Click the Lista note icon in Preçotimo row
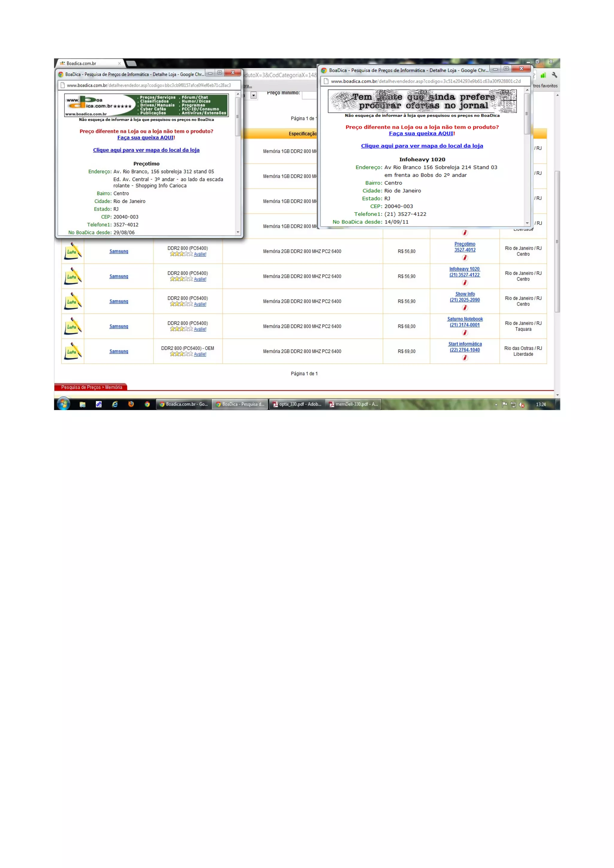 (73, 251)
